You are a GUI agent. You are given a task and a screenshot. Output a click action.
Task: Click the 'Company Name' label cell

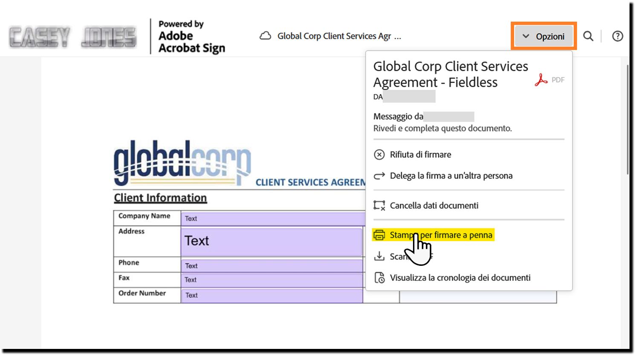(x=147, y=218)
